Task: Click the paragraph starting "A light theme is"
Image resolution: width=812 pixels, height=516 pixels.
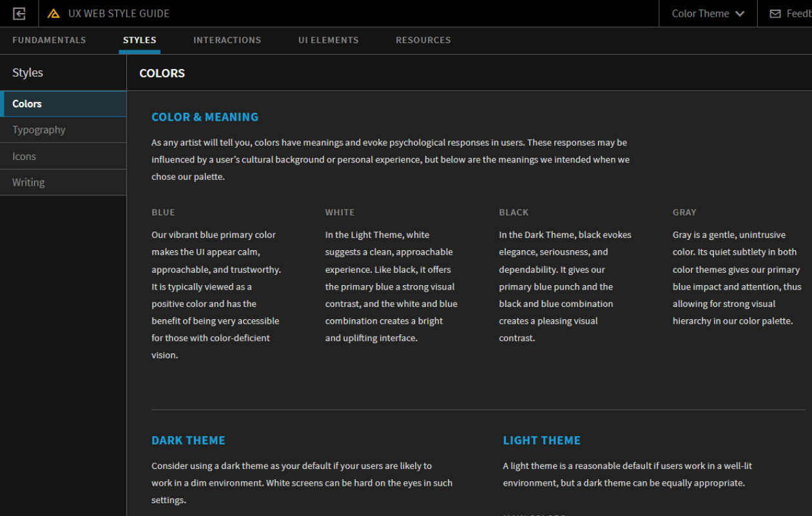Action: click(628, 474)
